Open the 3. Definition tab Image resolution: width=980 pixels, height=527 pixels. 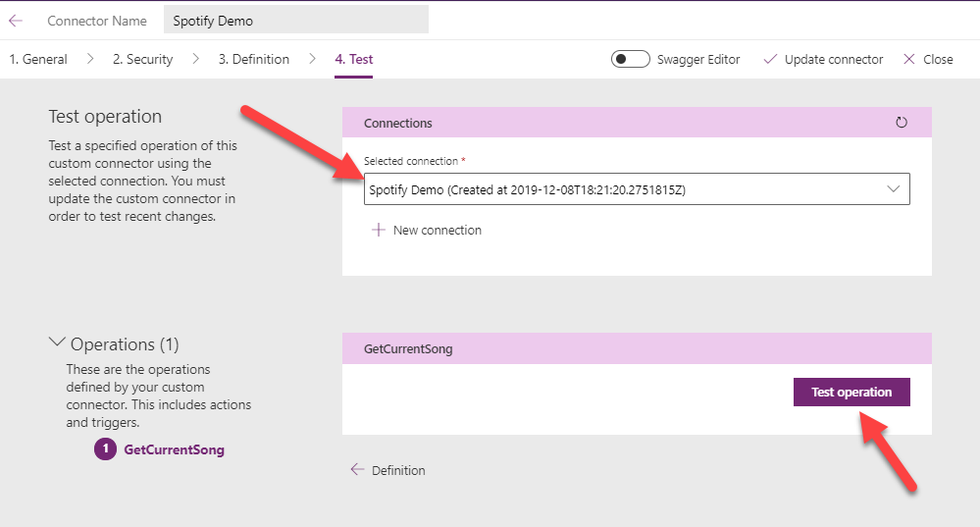click(x=253, y=59)
